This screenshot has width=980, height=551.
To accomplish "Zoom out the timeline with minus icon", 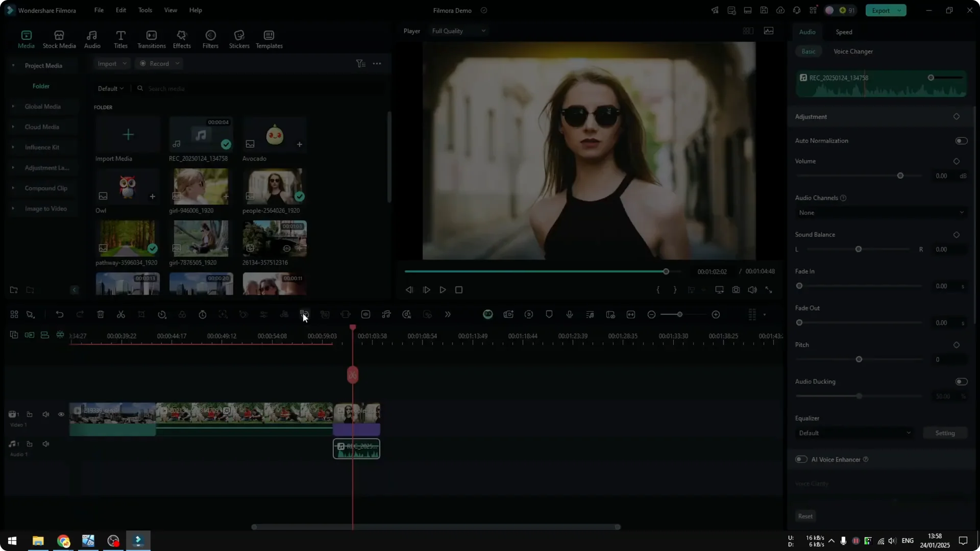I will (651, 314).
